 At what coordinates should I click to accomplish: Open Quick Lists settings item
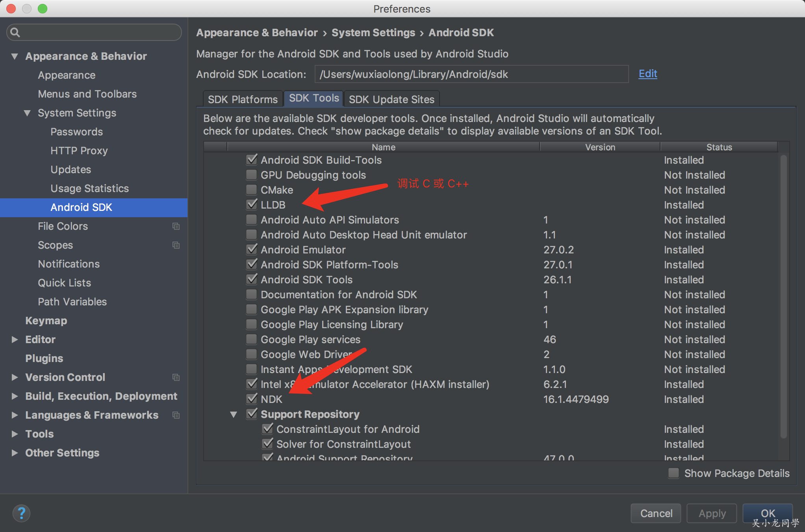pyautogui.click(x=64, y=283)
